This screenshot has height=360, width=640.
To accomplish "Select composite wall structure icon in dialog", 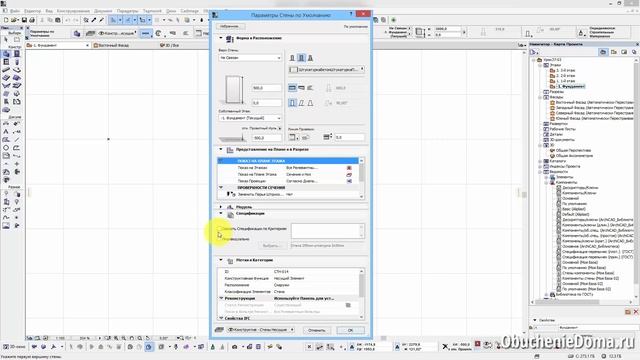I will [301, 58].
